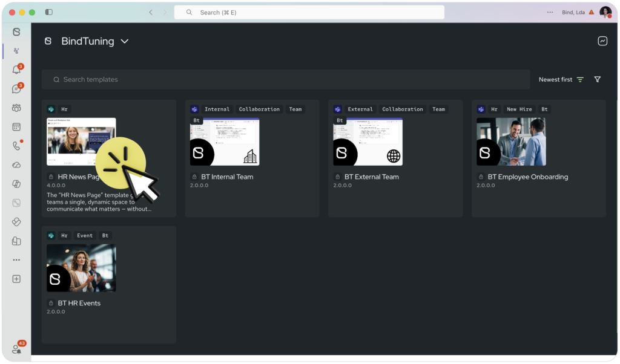This screenshot has width=620, height=364.
Task: Click the add apps plus icon
Action: coord(16,279)
